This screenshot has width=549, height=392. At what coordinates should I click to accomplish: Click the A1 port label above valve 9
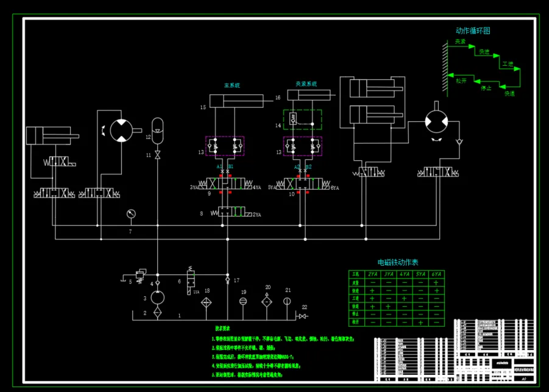click(x=219, y=167)
